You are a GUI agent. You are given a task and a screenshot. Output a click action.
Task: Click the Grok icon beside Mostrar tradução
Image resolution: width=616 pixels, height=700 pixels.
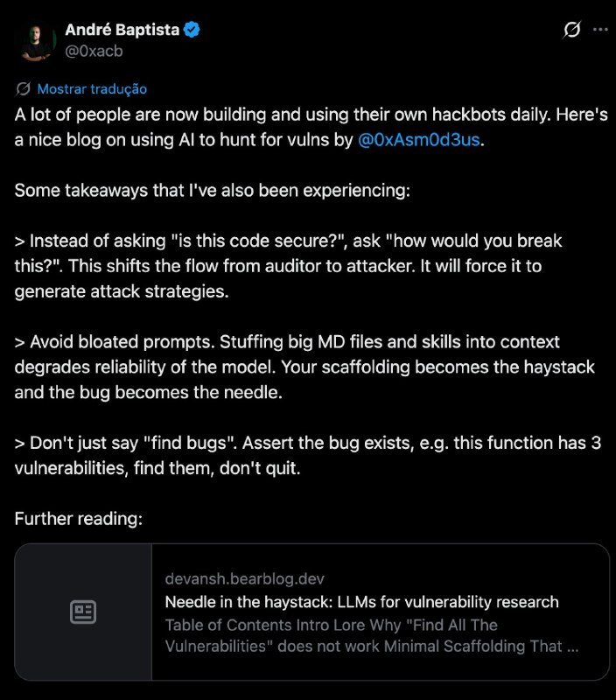pos(24,89)
